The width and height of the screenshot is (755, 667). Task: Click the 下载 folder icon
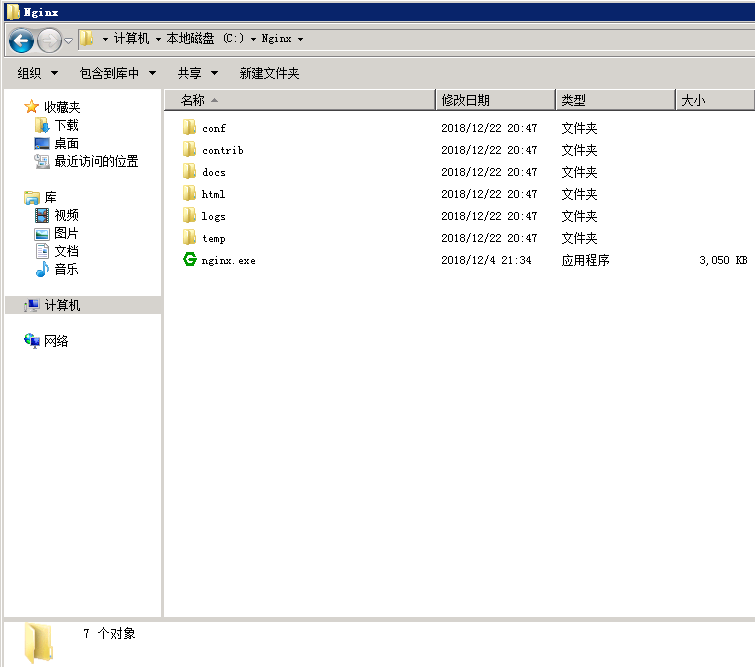click(42, 125)
